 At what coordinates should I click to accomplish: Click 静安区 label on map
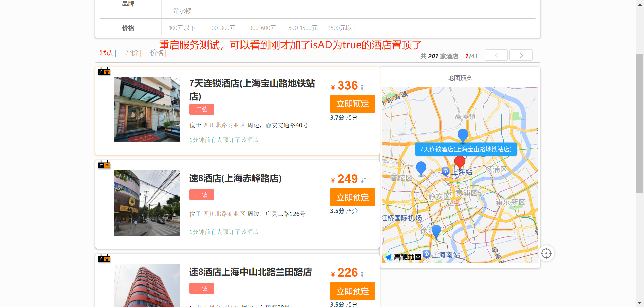[439, 197]
